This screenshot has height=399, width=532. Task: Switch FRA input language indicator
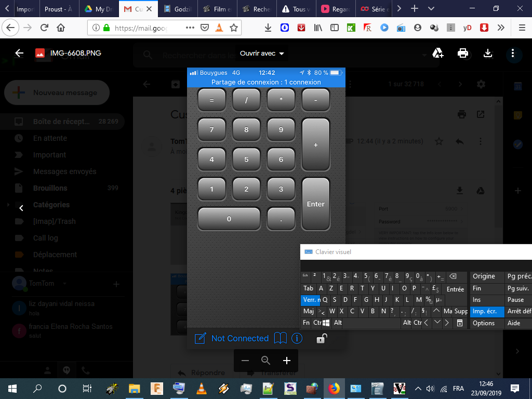point(458,389)
